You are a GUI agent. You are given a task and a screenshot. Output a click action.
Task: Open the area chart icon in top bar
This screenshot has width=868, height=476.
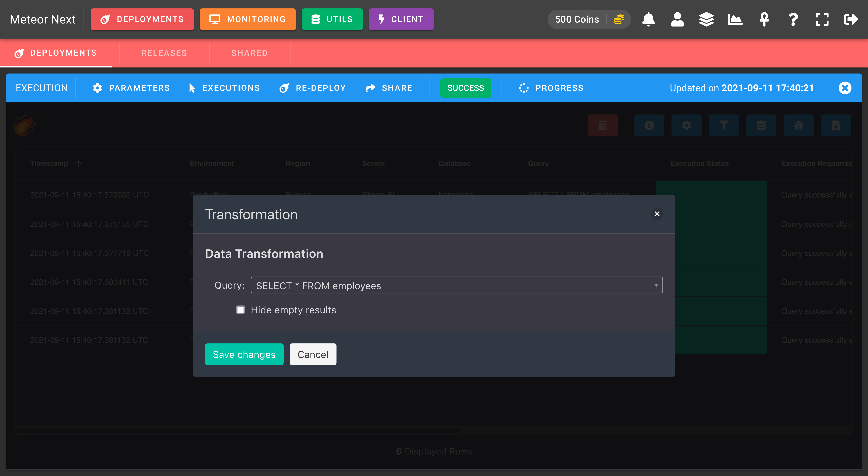(735, 20)
